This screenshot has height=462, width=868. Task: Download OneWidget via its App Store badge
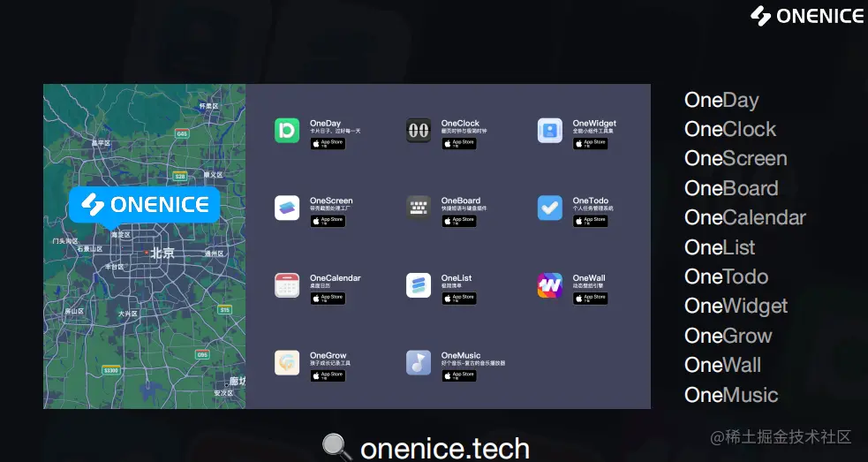click(x=591, y=143)
